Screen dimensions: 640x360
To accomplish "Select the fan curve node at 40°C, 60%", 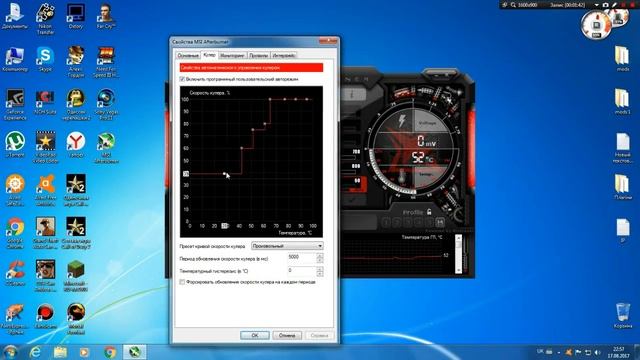I will pos(242,149).
